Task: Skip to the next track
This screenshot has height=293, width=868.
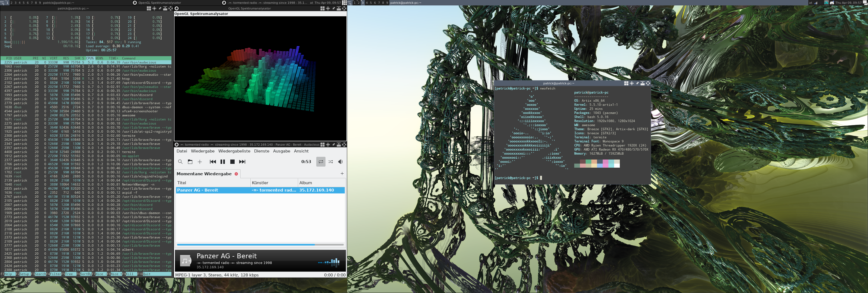Action: pyautogui.click(x=242, y=162)
